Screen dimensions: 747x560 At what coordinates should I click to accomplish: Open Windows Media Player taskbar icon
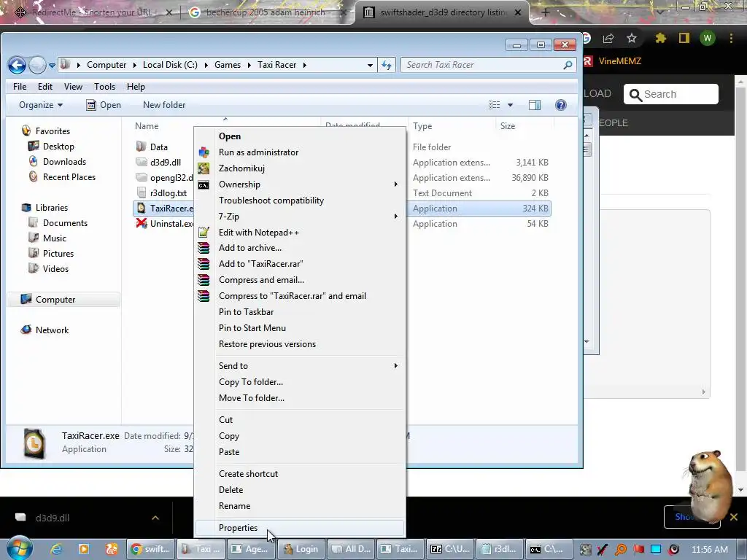[83, 549]
